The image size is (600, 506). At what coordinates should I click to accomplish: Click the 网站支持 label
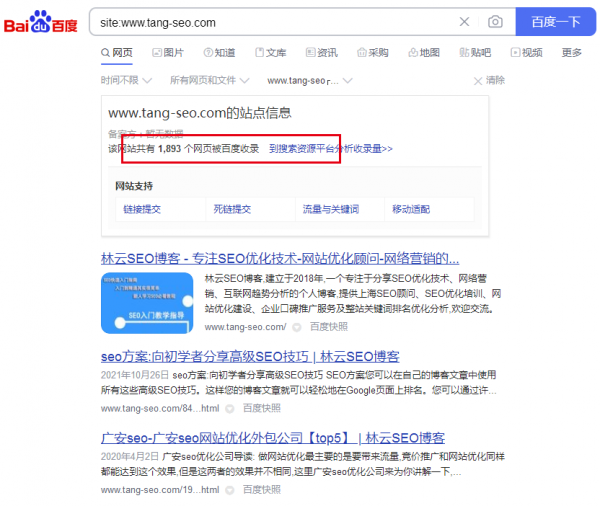(x=134, y=186)
